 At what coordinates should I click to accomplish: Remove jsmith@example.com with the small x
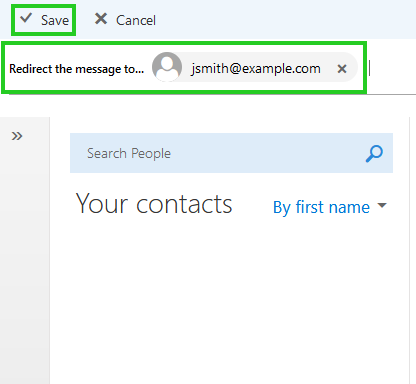(342, 69)
